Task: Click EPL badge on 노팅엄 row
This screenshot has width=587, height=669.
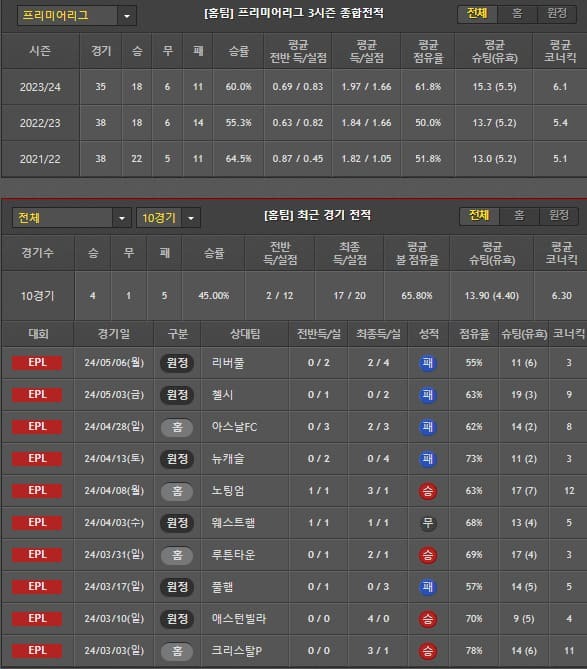Action: (x=37, y=491)
